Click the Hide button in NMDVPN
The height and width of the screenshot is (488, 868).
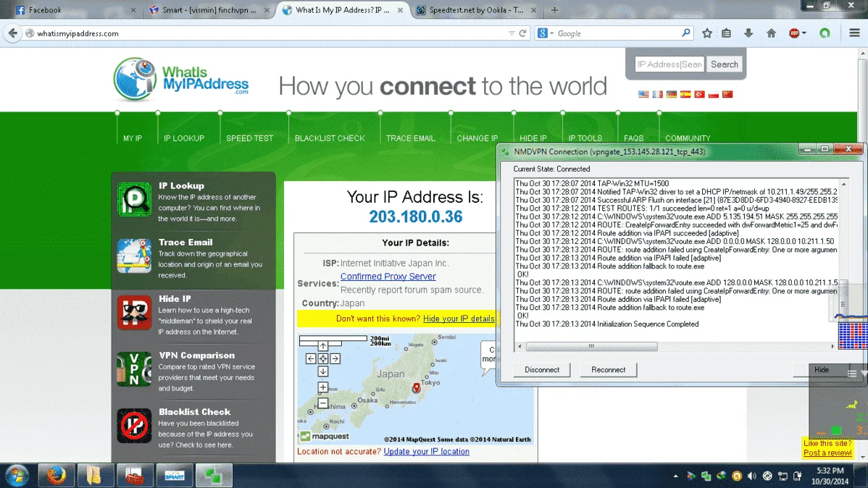coord(822,369)
